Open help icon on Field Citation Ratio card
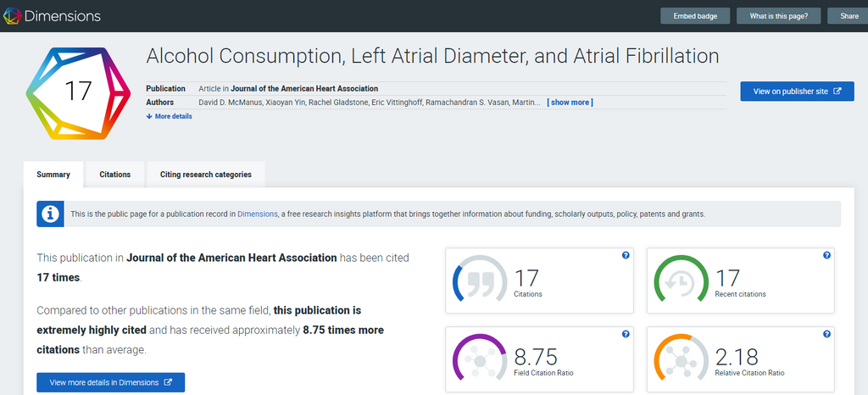Image resolution: width=868 pixels, height=395 pixels. tap(626, 334)
